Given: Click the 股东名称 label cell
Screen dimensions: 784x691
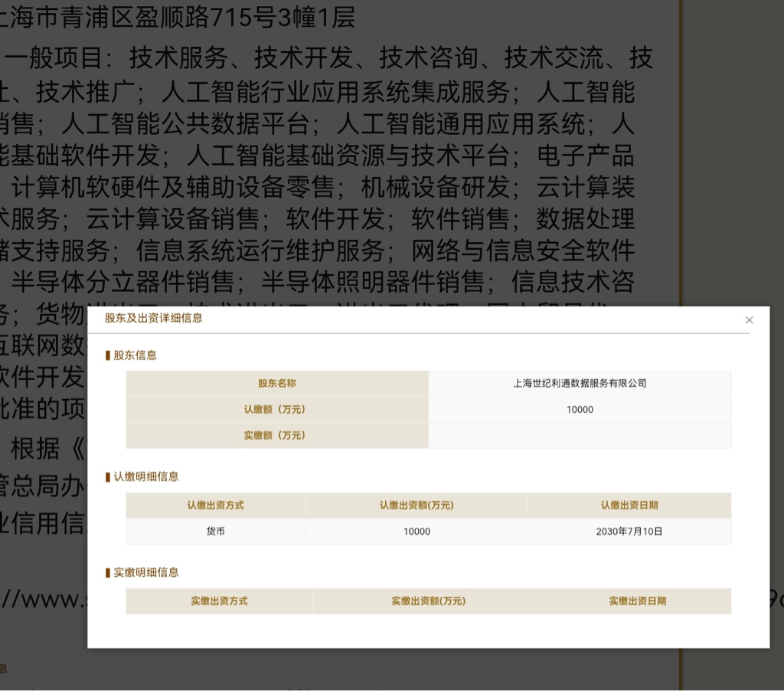Looking at the screenshot, I should (x=277, y=383).
